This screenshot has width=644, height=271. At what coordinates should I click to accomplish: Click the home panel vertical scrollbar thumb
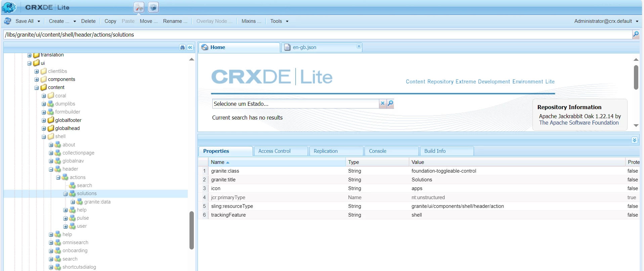coord(636,77)
